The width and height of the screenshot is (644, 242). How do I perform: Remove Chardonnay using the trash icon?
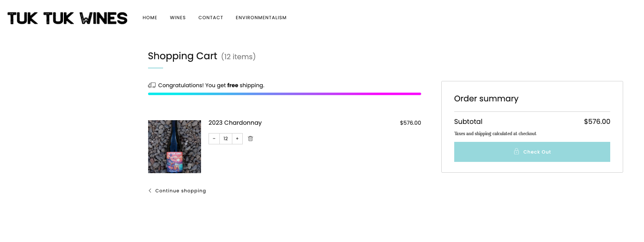pyautogui.click(x=250, y=139)
